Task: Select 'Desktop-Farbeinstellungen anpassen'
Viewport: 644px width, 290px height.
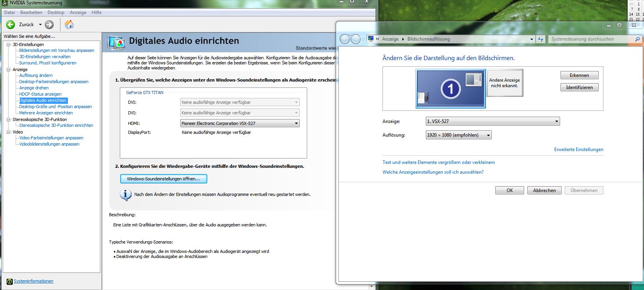Action: pos(54,82)
